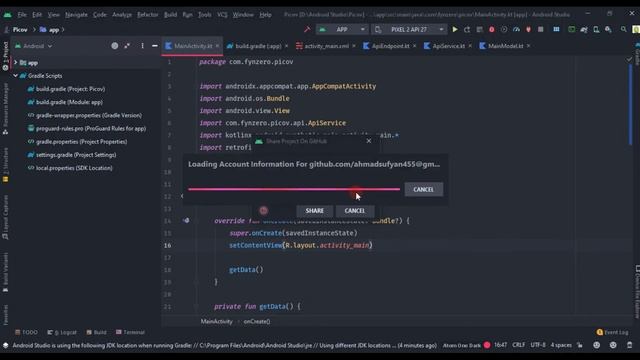Viewport: 640px width, 360px height.
Task: Click the Picov breadcrumb in navigation bar
Action: 20,30
